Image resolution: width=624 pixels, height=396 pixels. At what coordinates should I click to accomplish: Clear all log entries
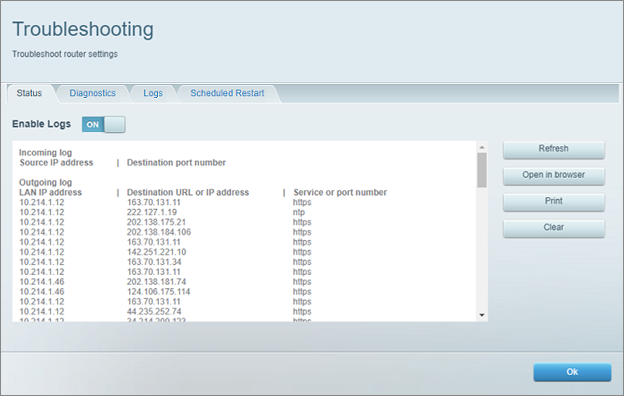click(x=554, y=228)
